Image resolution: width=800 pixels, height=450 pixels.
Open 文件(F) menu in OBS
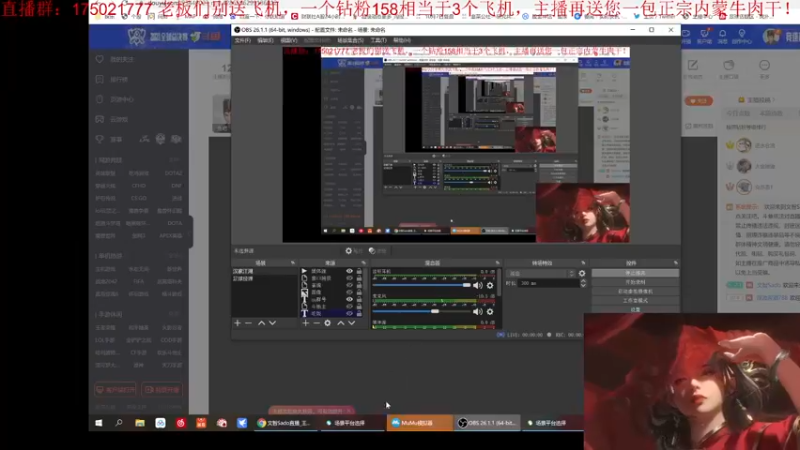tap(242, 40)
